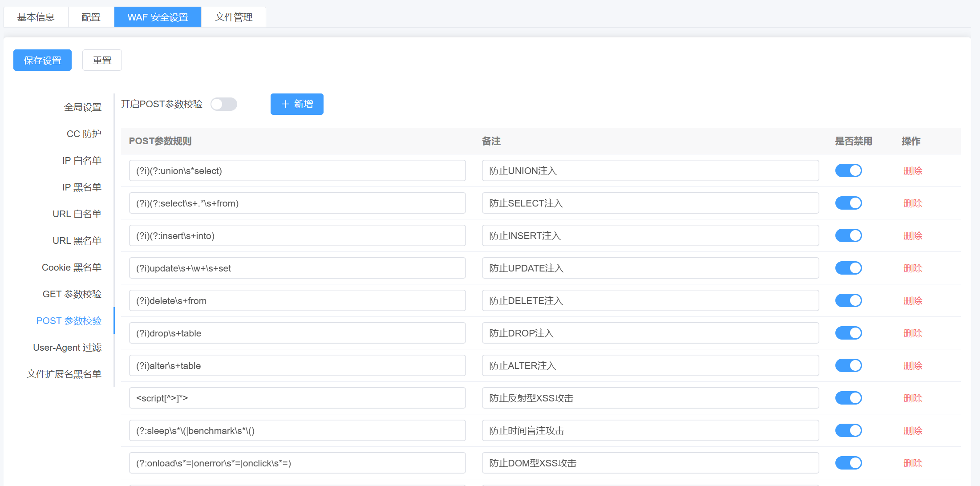Toggle disable switch for 防止ALTER注入 rule
Image resolution: width=980 pixels, height=486 pixels.
(848, 365)
